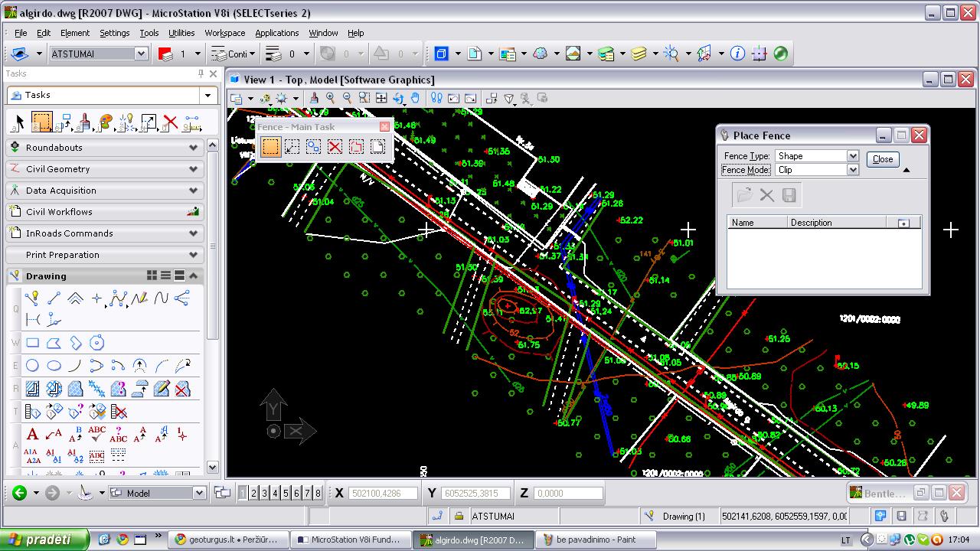980x551 pixels.
Task: Choose the Place Text red A tool
Action: pyautogui.click(x=32, y=435)
